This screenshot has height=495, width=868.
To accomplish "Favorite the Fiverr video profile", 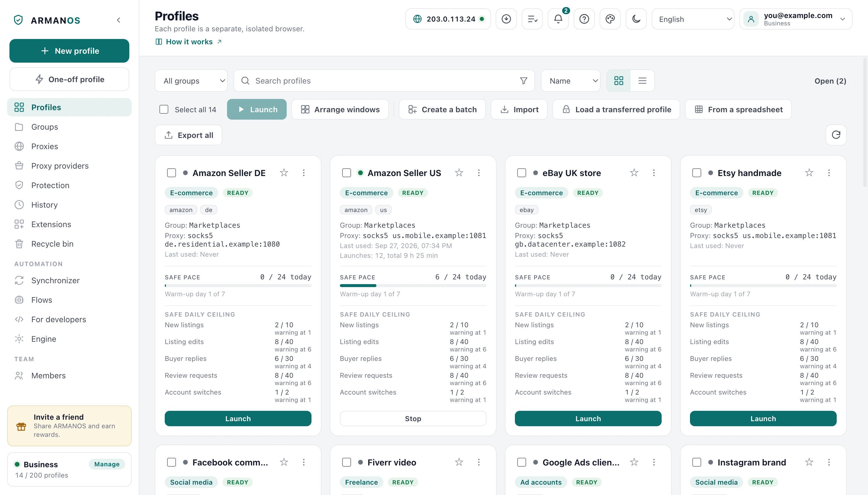I will (459, 462).
